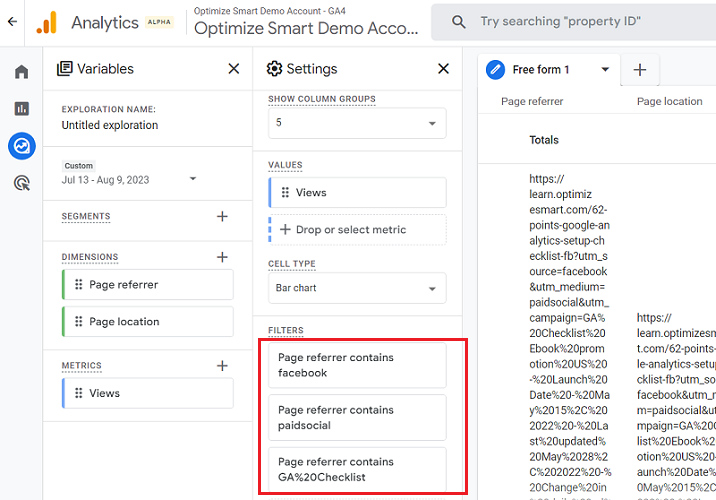Image resolution: width=716 pixels, height=500 pixels.
Task: Open the Cell Type Bar chart dropdown
Action: point(357,288)
